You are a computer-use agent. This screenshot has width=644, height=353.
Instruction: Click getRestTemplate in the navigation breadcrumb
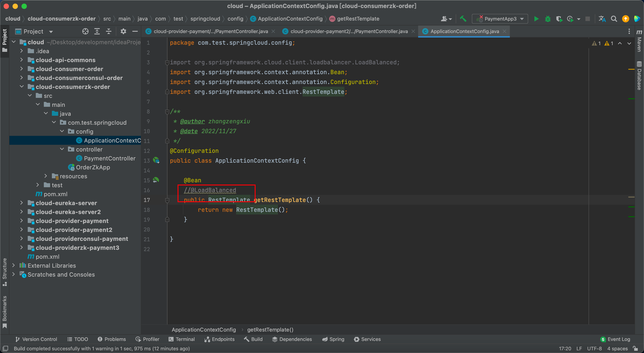354,19
